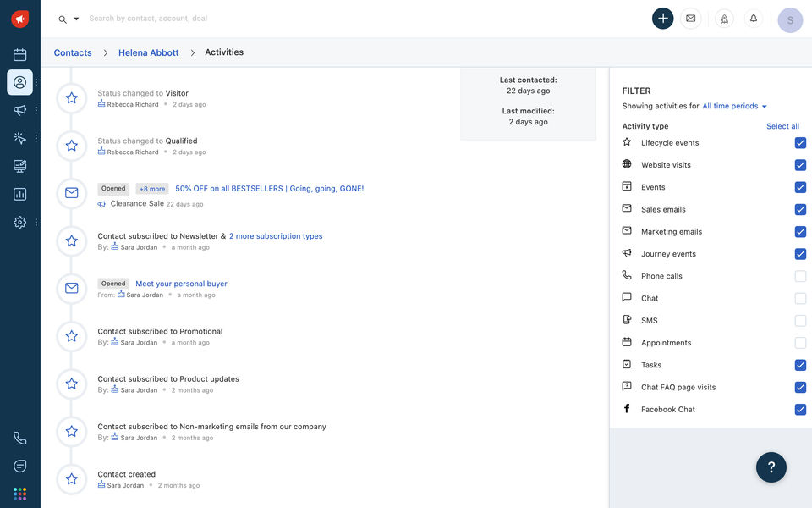812x508 pixels.
Task: Open the notifications bell
Action: coord(754,19)
